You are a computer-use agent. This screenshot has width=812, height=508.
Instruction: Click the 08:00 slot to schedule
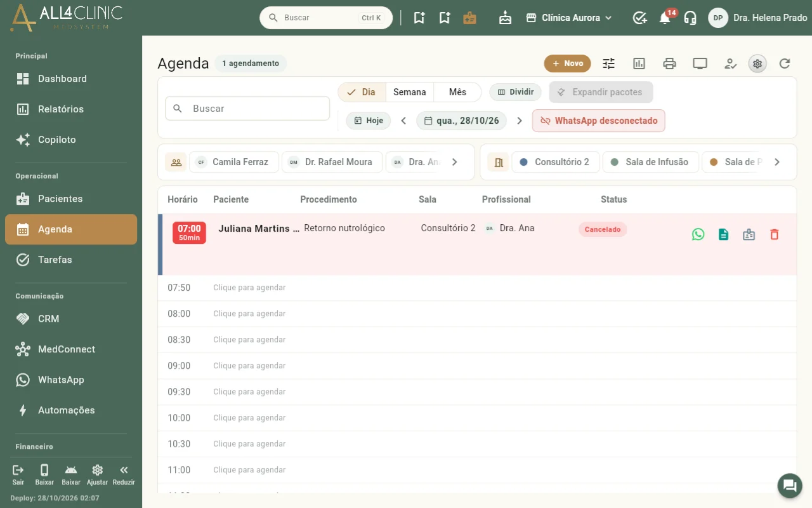477,314
